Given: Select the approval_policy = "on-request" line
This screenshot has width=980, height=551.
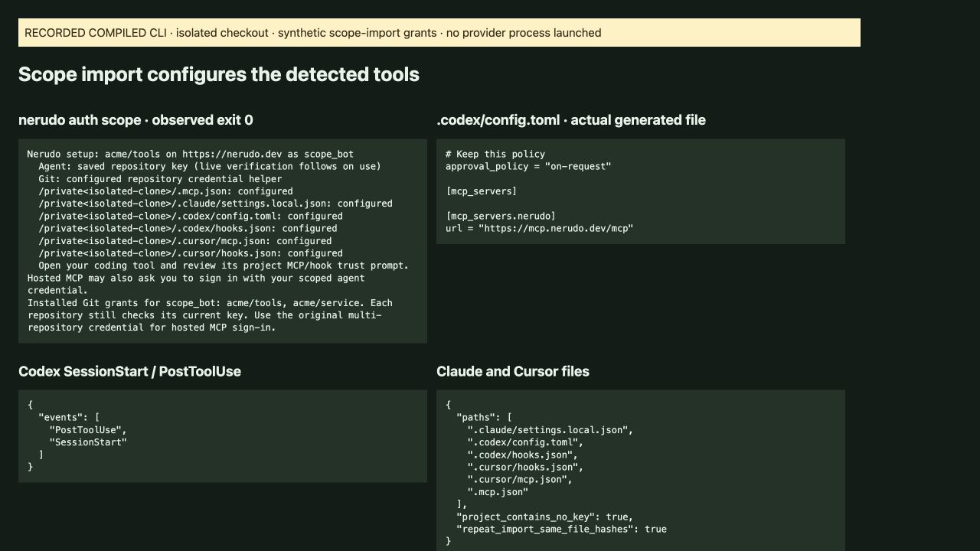Looking at the screenshot, I should (x=528, y=166).
